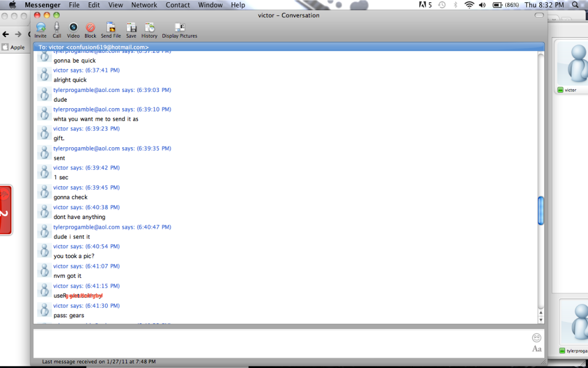The image size is (588, 368).
Task: Open the View menu
Action: pyautogui.click(x=115, y=5)
